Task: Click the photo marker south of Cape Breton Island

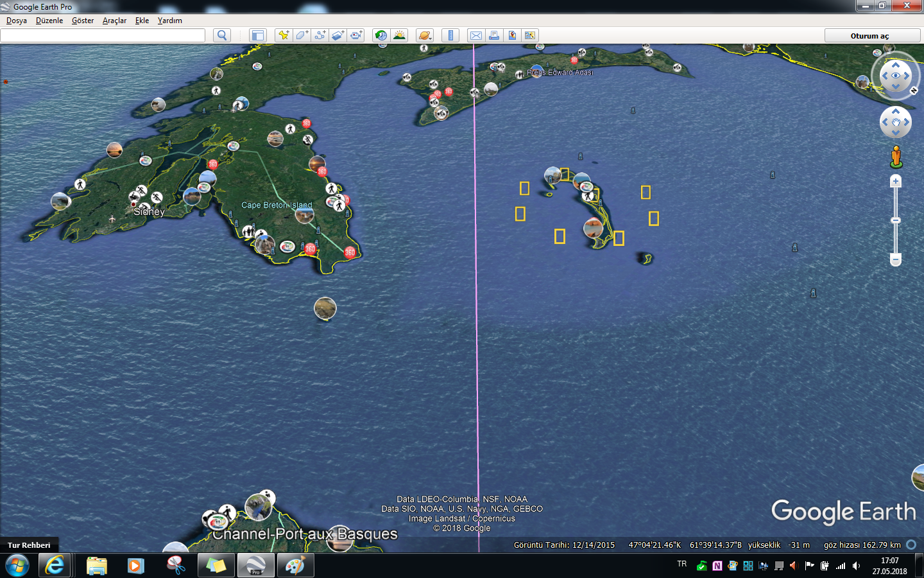Action: click(x=325, y=308)
